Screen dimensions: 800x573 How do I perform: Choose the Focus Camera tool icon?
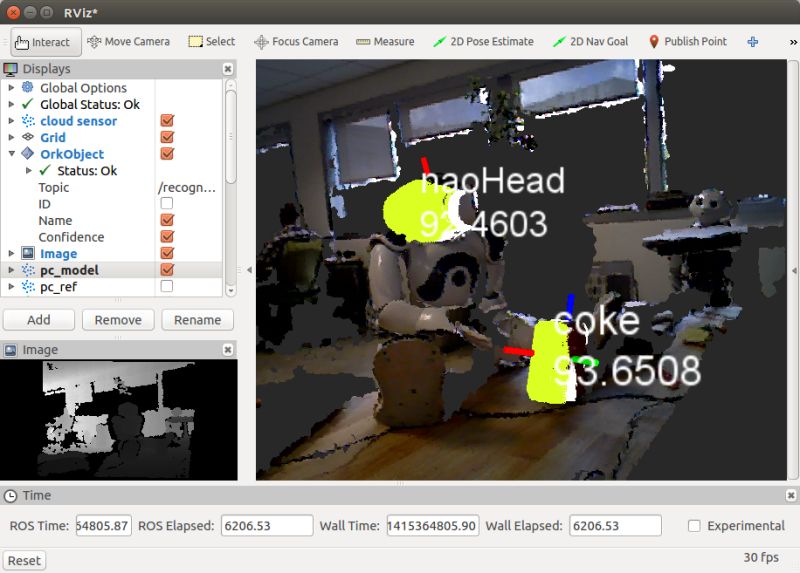click(x=261, y=42)
